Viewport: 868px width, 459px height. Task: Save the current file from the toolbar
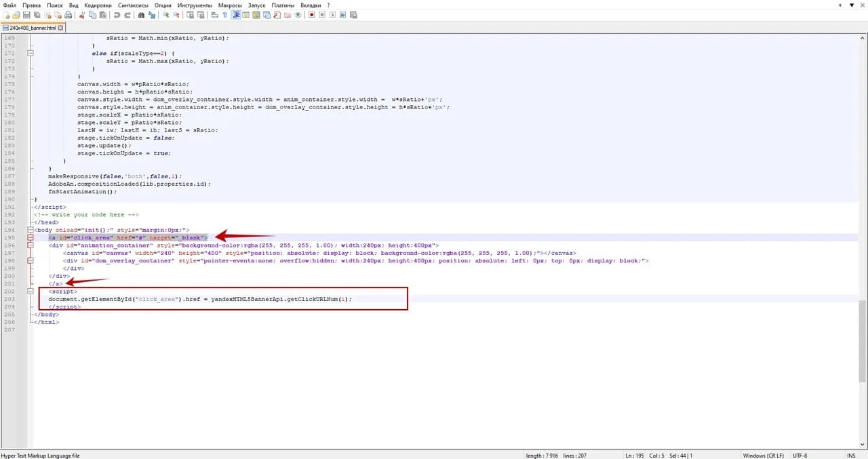26,15
